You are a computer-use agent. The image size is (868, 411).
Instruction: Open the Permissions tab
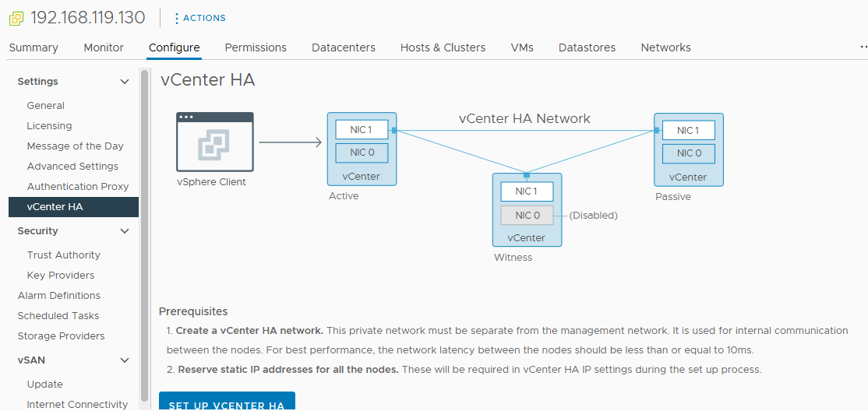click(256, 47)
